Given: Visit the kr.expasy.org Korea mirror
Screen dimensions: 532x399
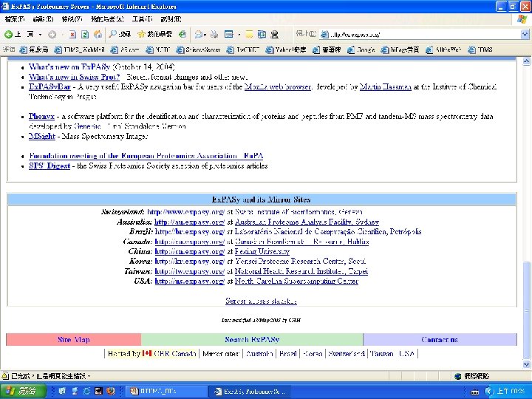Looking at the screenshot, I should [x=189, y=262].
